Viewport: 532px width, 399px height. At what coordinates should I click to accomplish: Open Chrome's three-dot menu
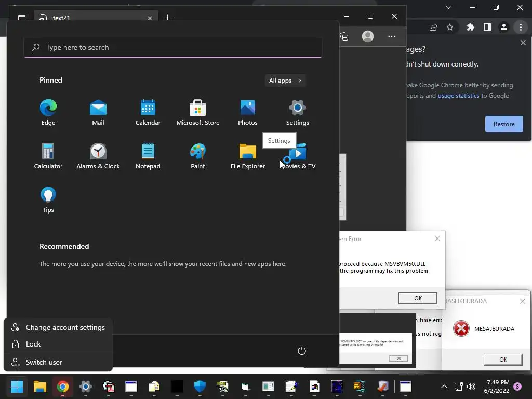pyautogui.click(x=521, y=27)
